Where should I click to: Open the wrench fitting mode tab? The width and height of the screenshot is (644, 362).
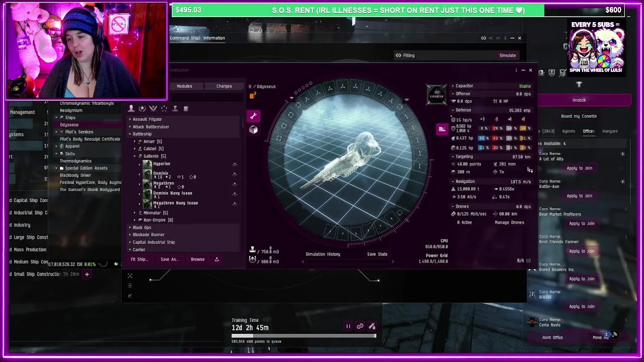tap(253, 116)
